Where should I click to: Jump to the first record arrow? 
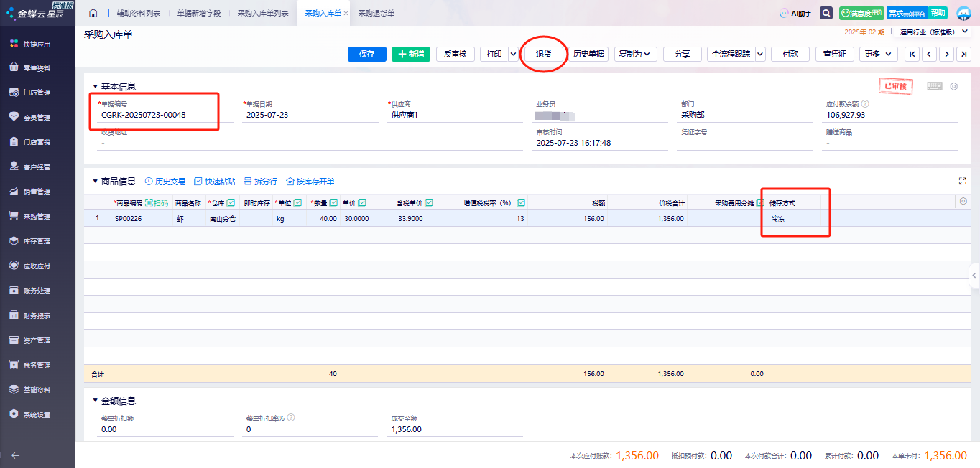(x=912, y=54)
